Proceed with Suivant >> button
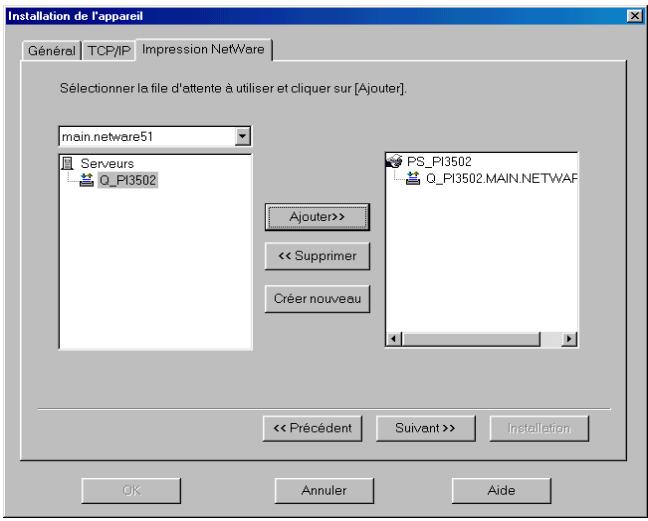The width and height of the screenshot is (648, 521). click(426, 428)
